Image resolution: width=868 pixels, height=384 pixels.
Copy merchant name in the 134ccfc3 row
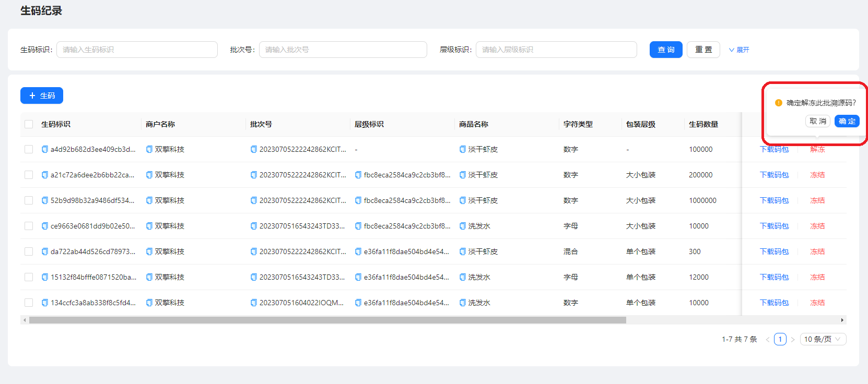click(x=149, y=303)
